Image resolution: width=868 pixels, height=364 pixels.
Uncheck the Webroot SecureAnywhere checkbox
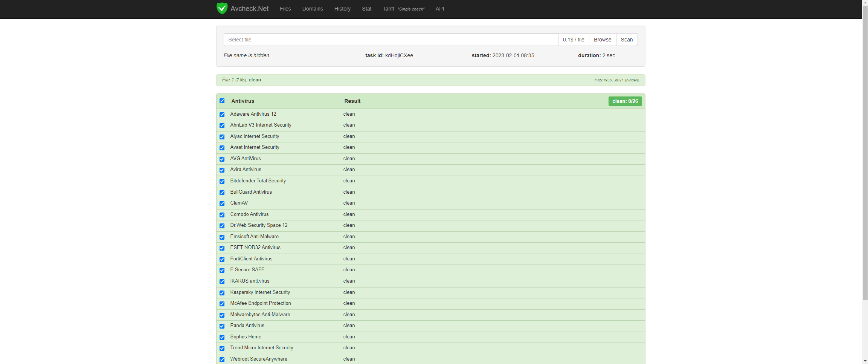[x=222, y=359]
